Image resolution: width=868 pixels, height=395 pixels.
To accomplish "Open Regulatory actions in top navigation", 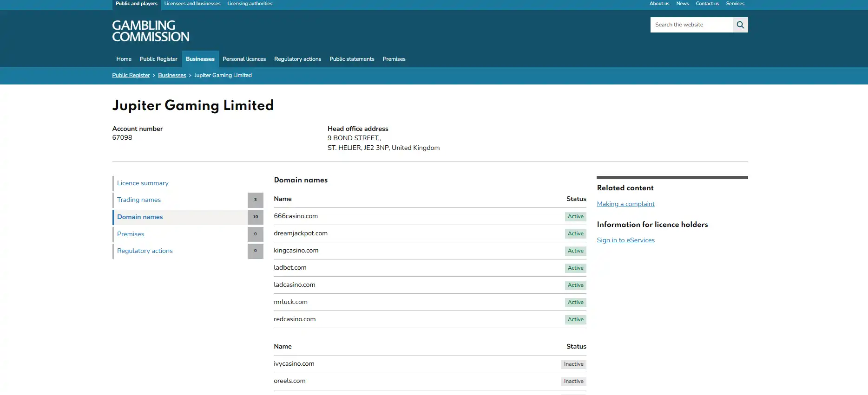I will click(x=298, y=59).
